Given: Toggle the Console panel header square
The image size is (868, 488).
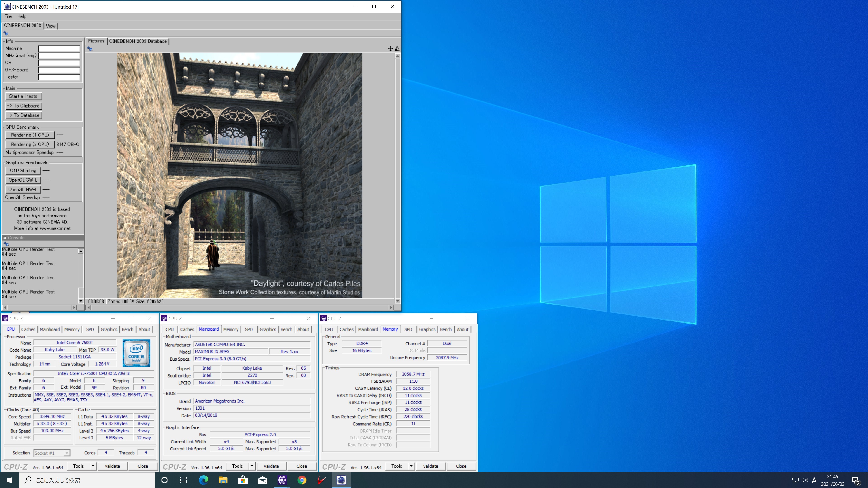Looking at the screenshot, I should 5,238.
